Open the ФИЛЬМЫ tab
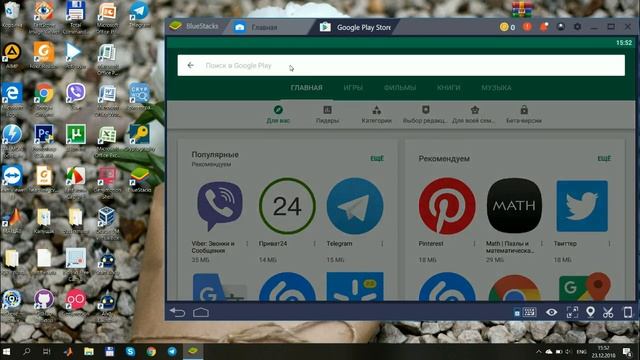Image resolution: width=640 pixels, height=360 pixels. coord(400,88)
